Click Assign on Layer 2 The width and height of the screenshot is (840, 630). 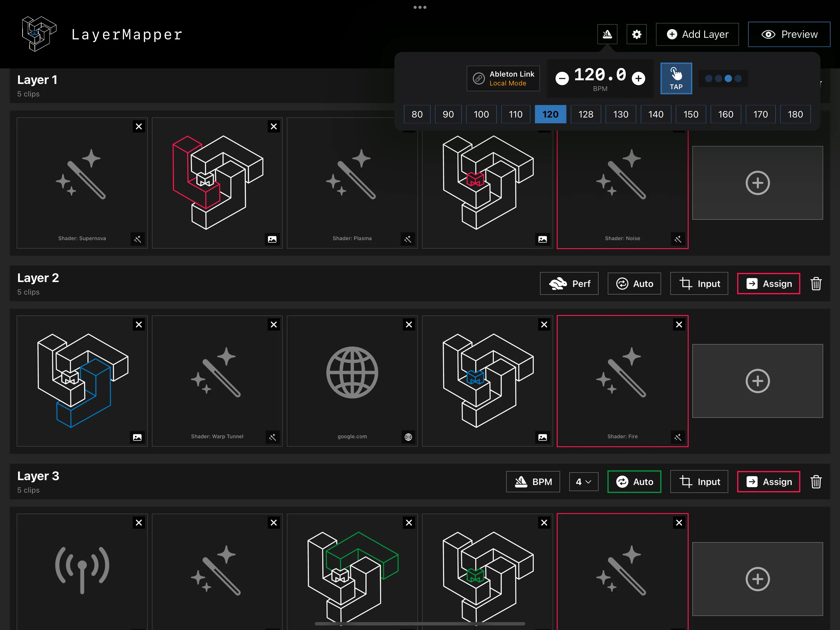point(769,284)
